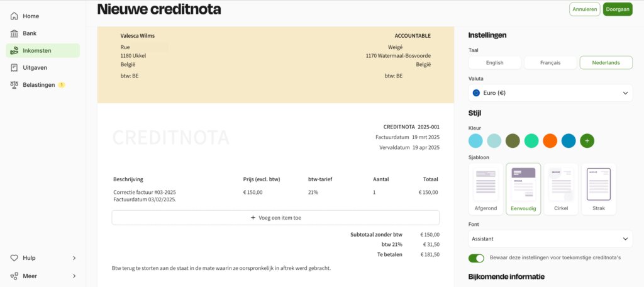Screen dimensions: 644x287
Task: Click the Home house icon in sidebar
Action: (14, 16)
